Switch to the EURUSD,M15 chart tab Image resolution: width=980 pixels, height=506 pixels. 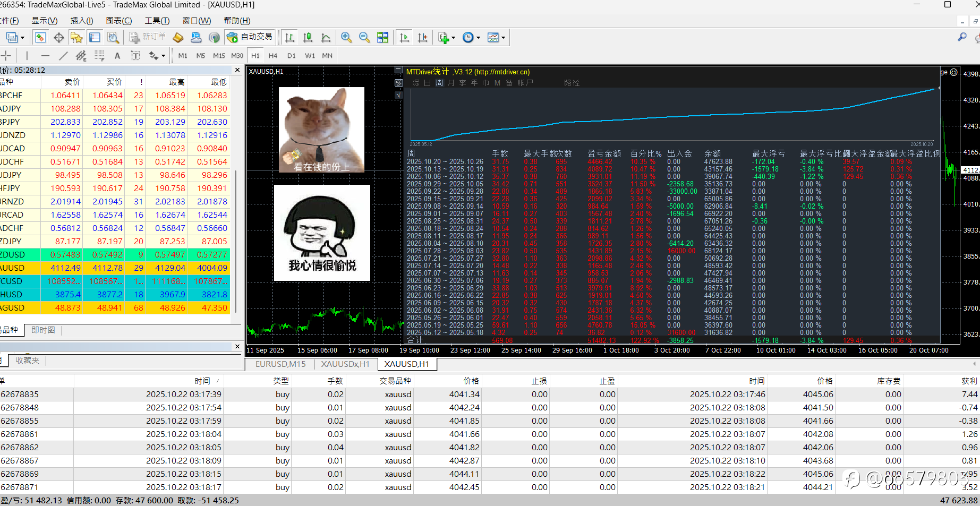coord(280,364)
